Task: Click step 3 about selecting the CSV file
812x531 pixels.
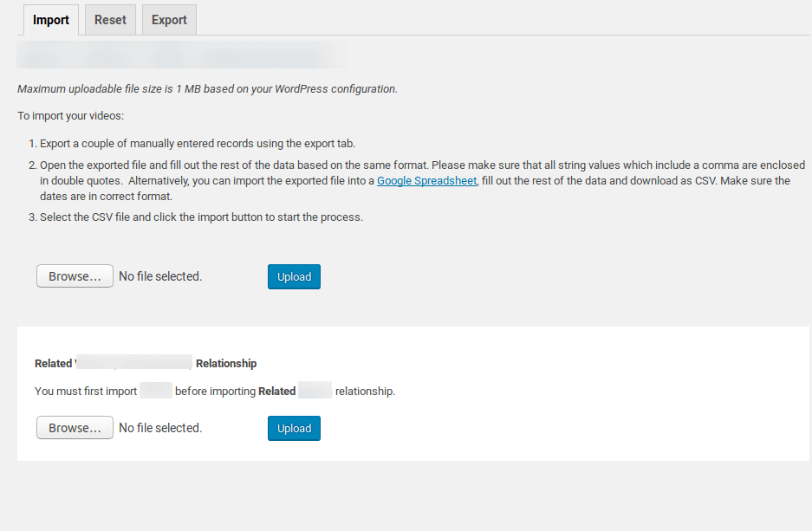Action: [201, 217]
